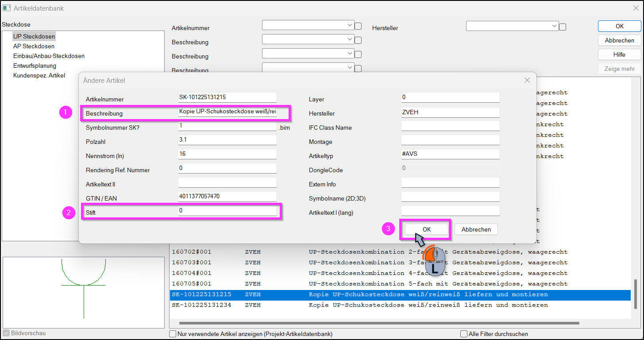The width and height of the screenshot is (644, 340).
Task: Click the Beschreibung text field in dialog
Action: [x=228, y=112]
